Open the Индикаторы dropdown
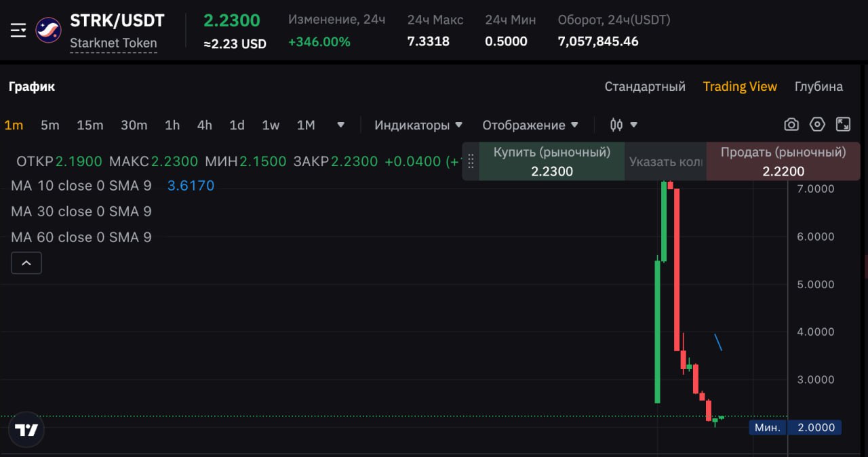868x457 pixels. pos(418,125)
